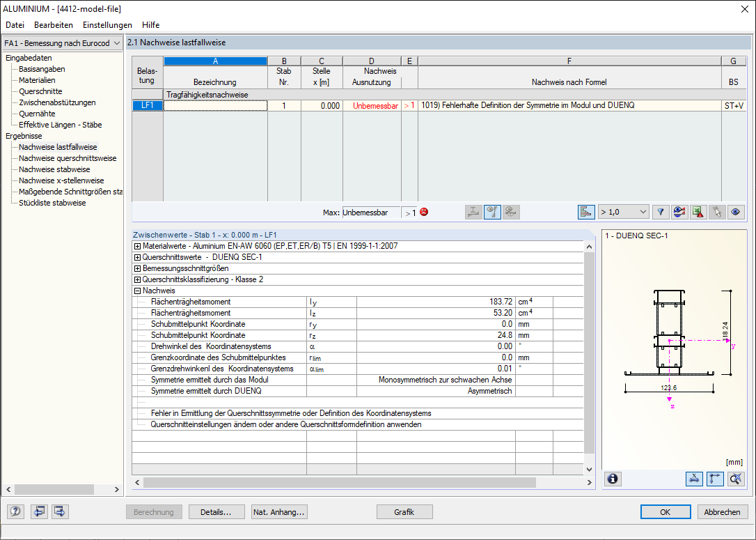Toggle result bars relation scale icon
The height and width of the screenshot is (540, 756).
point(586,212)
